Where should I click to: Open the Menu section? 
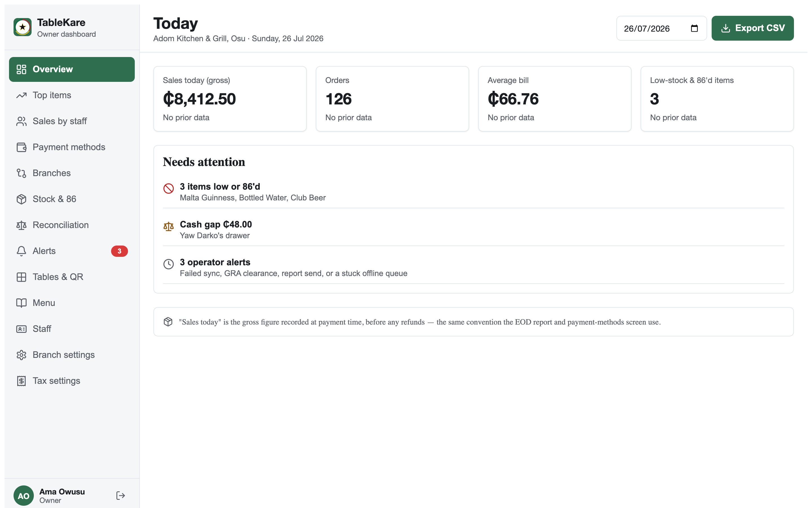point(72,303)
